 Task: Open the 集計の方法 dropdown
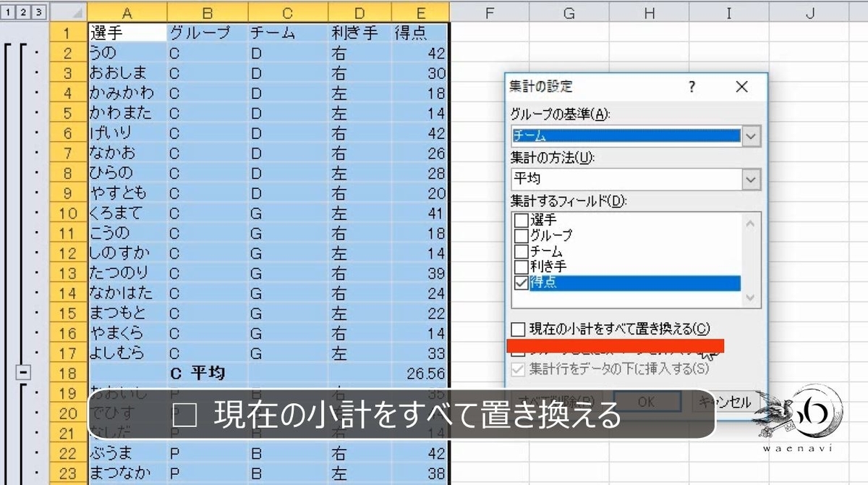coord(750,179)
